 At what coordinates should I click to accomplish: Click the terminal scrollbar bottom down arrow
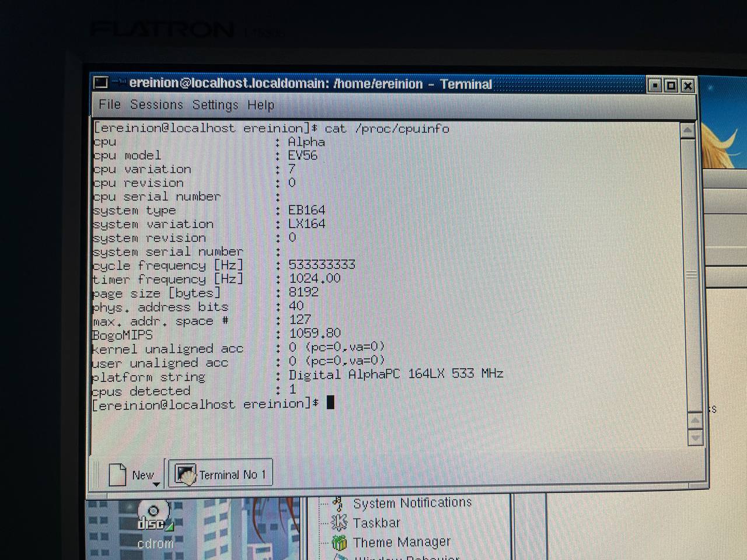695,437
